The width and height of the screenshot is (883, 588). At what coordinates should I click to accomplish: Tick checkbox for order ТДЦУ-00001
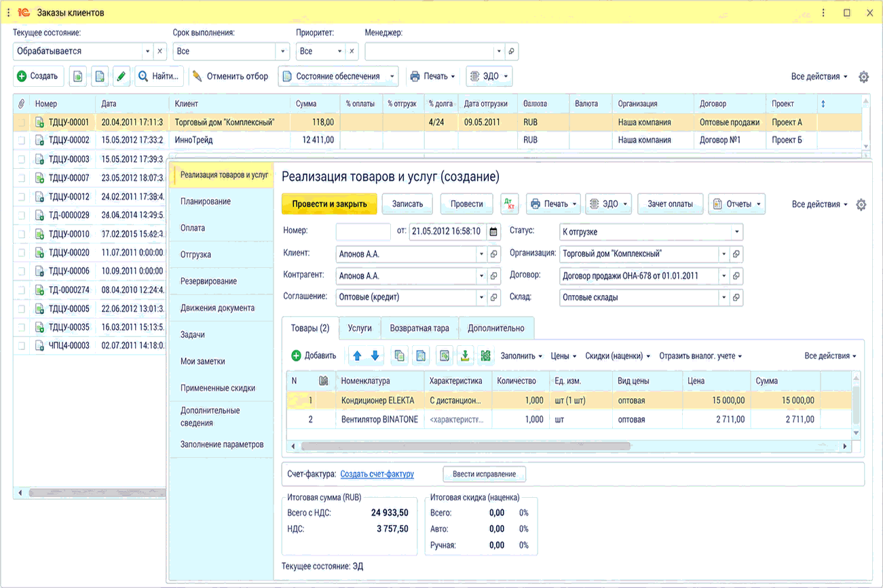pos(22,123)
